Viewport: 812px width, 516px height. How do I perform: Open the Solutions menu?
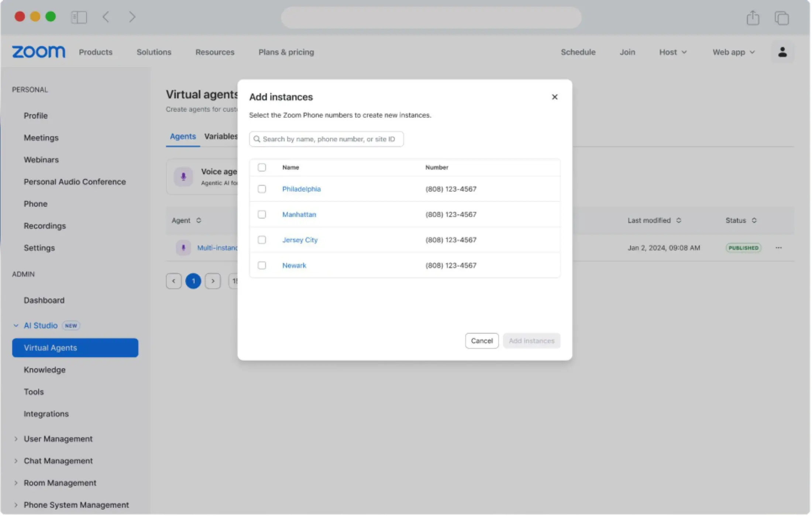154,52
